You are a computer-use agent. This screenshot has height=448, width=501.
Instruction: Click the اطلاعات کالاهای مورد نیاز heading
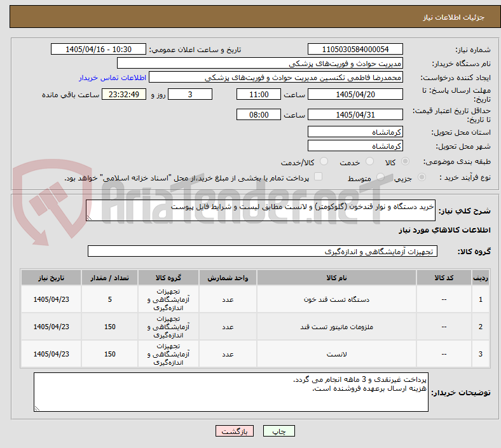click(x=444, y=230)
